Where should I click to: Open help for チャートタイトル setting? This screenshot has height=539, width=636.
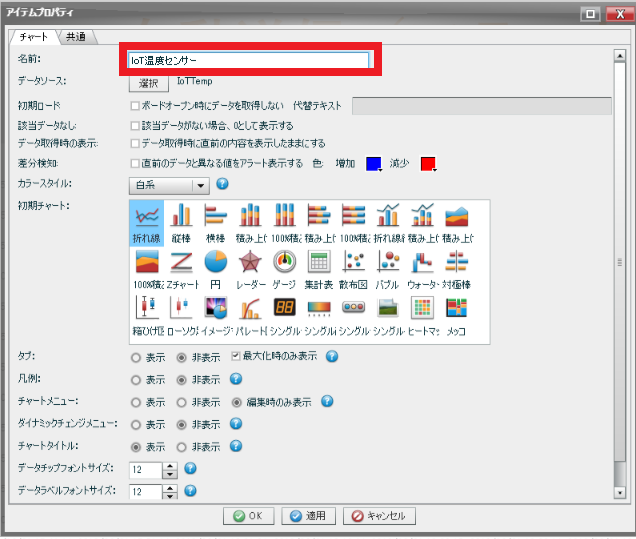pyautogui.click(x=236, y=446)
